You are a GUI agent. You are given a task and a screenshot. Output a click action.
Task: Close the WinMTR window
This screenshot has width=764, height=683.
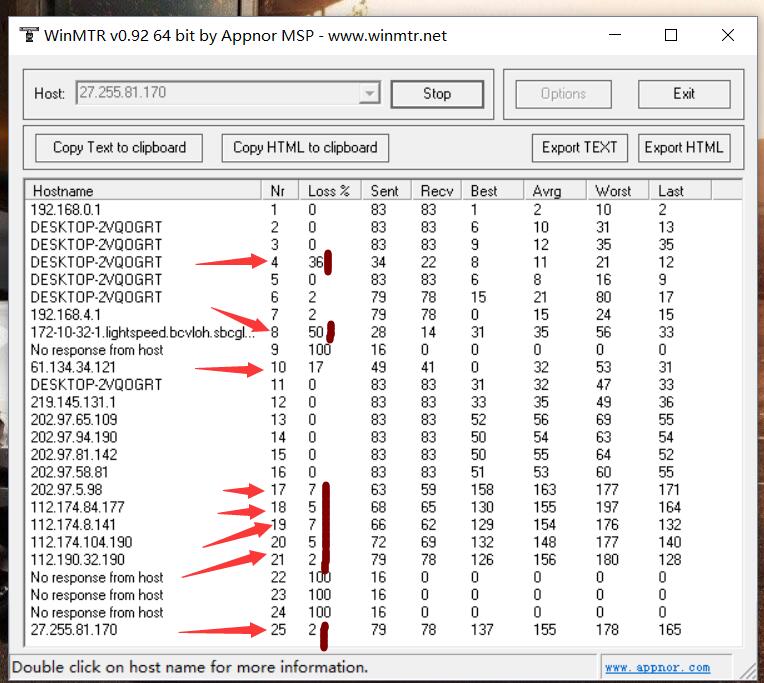[728, 35]
